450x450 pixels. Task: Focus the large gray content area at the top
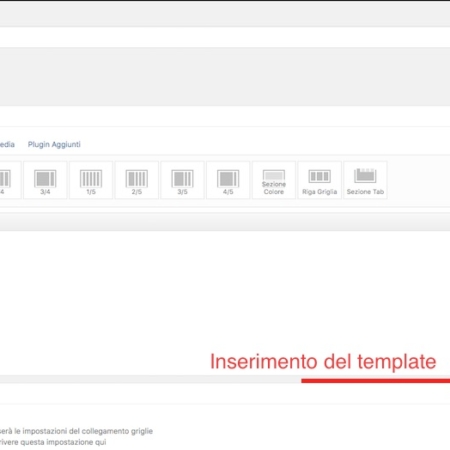click(225, 77)
